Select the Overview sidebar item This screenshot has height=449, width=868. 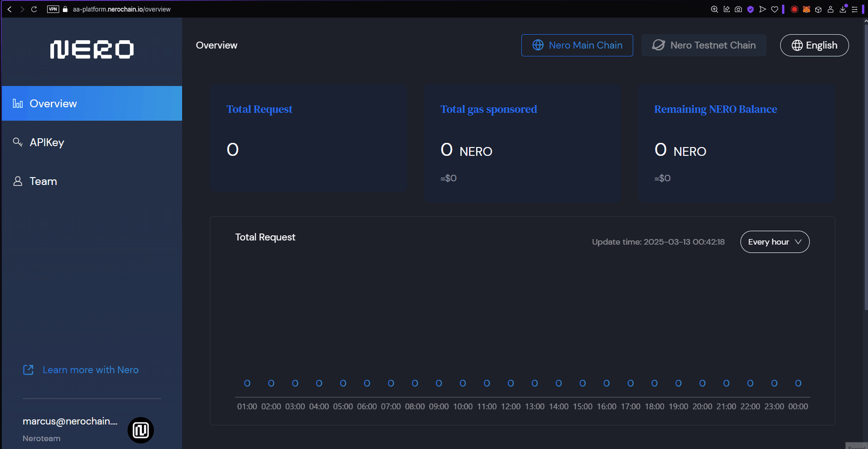pyautogui.click(x=53, y=104)
